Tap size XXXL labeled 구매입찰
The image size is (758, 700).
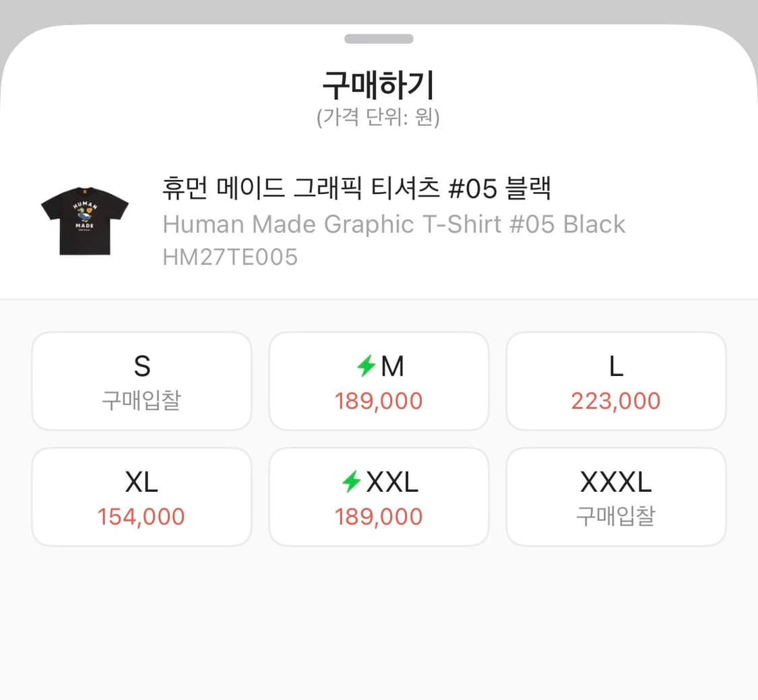click(615, 497)
